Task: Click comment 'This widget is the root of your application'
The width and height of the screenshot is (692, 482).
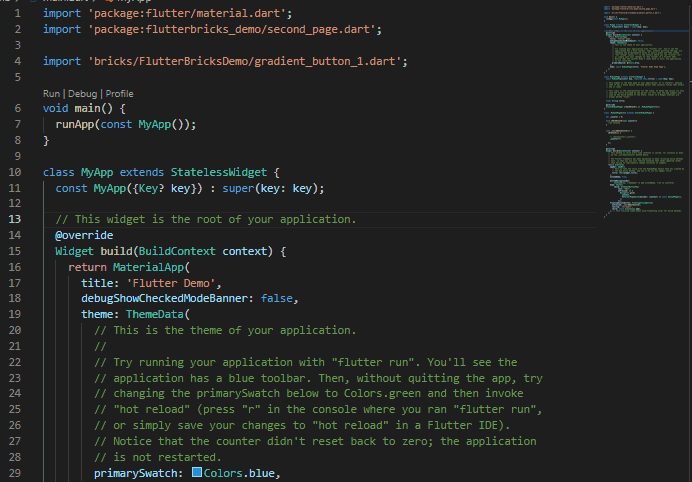Action: tap(206, 219)
